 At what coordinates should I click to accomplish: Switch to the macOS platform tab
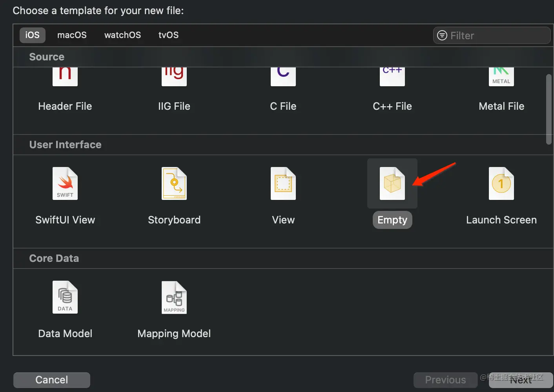tap(72, 35)
